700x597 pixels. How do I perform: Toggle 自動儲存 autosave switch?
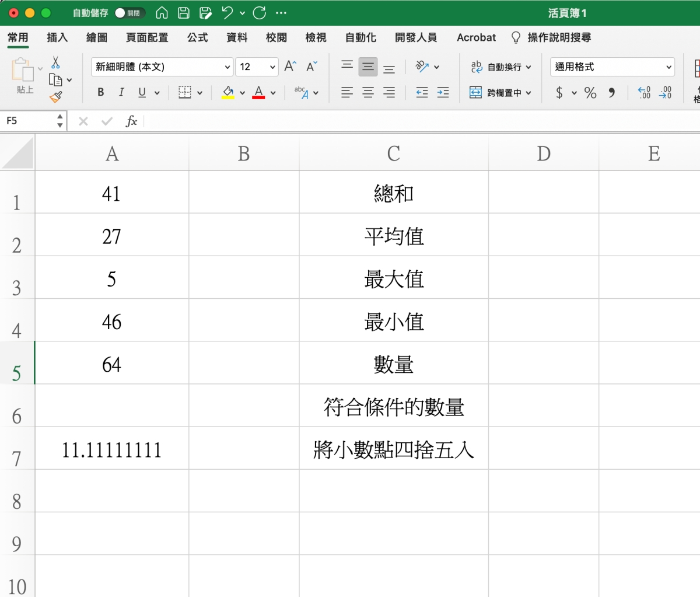(130, 13)
